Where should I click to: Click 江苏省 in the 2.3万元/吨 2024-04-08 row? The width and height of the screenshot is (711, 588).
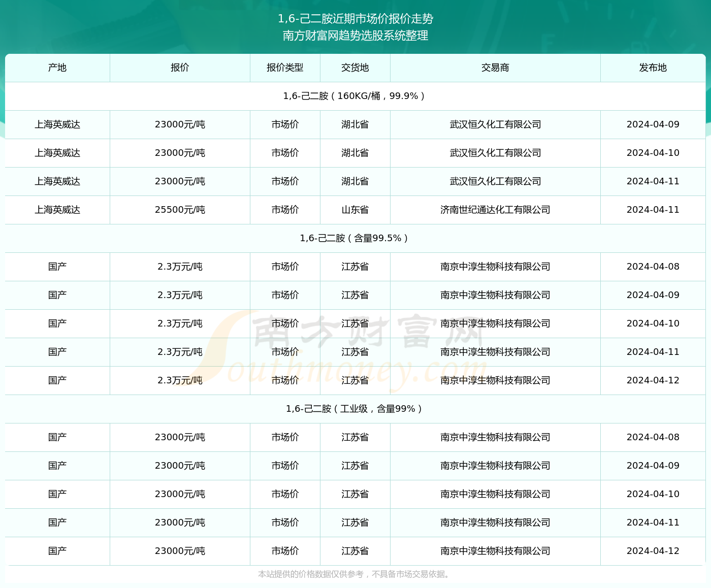[355, 267]
